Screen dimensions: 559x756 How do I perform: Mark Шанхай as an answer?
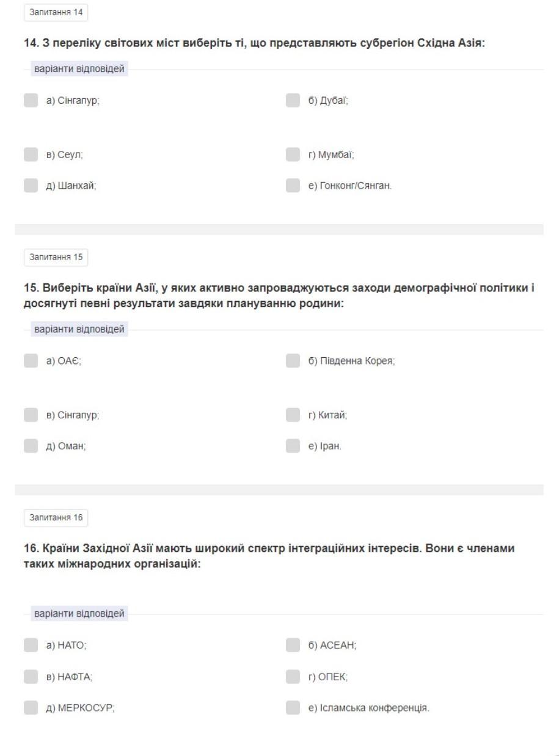[31, 186]
